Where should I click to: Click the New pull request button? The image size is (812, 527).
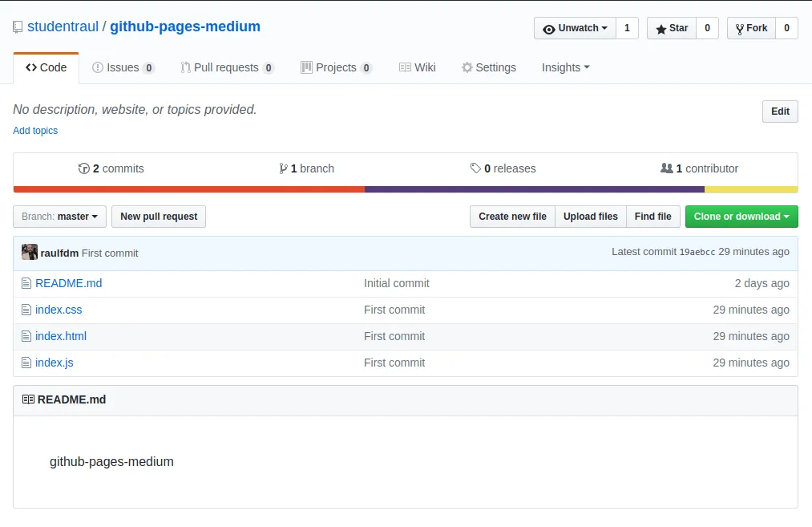coord(159,217)
